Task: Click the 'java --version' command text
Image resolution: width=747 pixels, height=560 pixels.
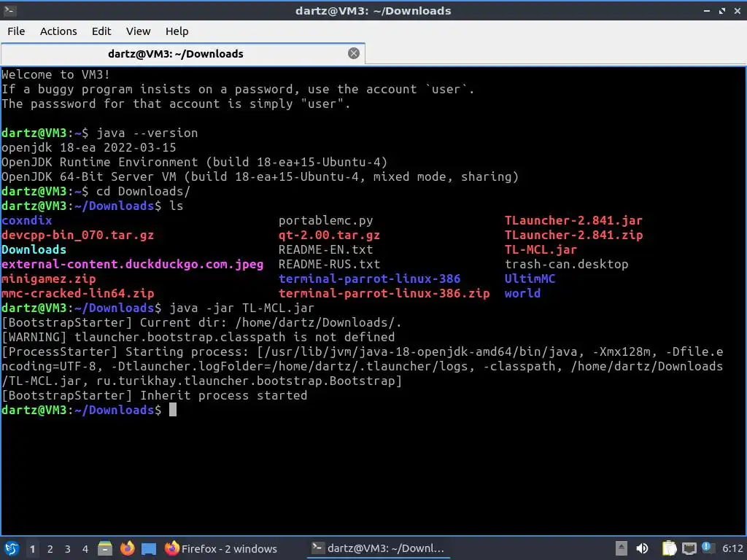Action: pos(147,133)
